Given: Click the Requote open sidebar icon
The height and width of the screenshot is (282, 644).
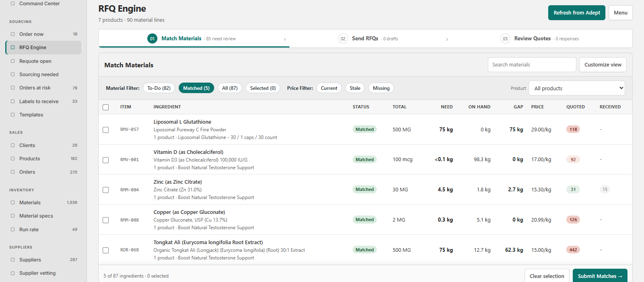Looking at the screenshot, I should pos(13,61).
